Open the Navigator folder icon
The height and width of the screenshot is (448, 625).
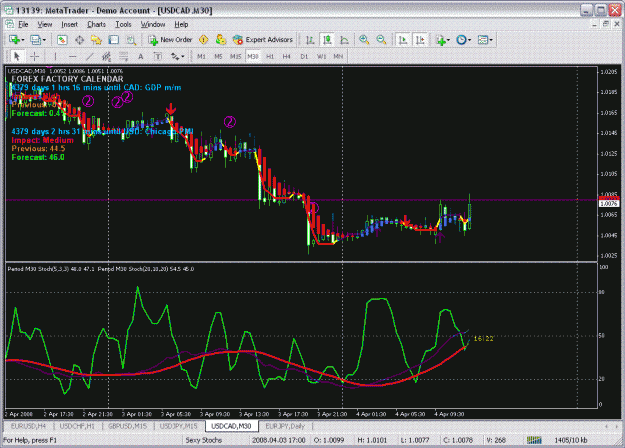(x=96, y=40)
